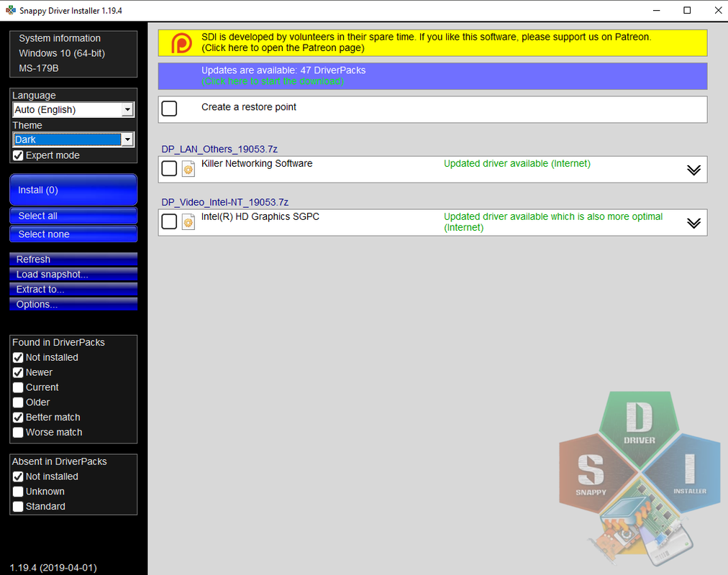
Task: Click the version 1.19.4 (2019-04-01) text
Action: 53,568
